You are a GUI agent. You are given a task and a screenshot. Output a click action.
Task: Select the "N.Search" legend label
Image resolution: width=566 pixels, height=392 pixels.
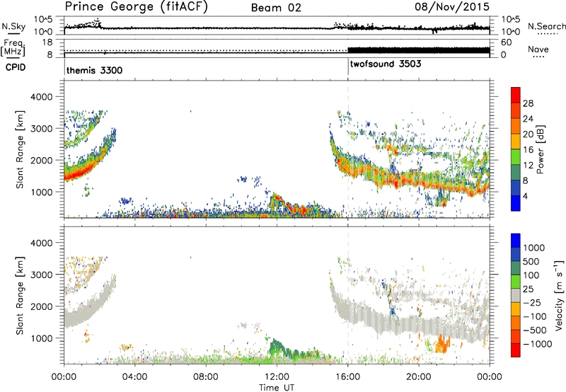(546, 26)
